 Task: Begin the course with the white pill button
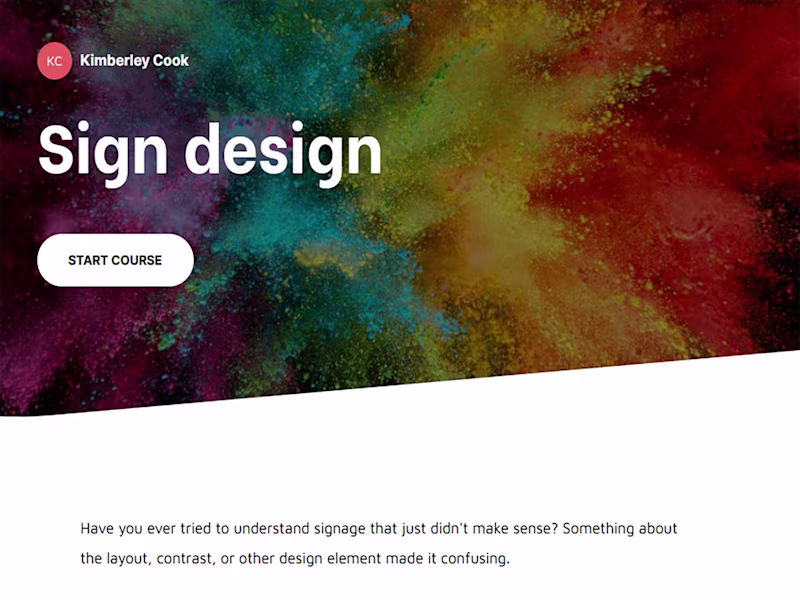point(115,260)
